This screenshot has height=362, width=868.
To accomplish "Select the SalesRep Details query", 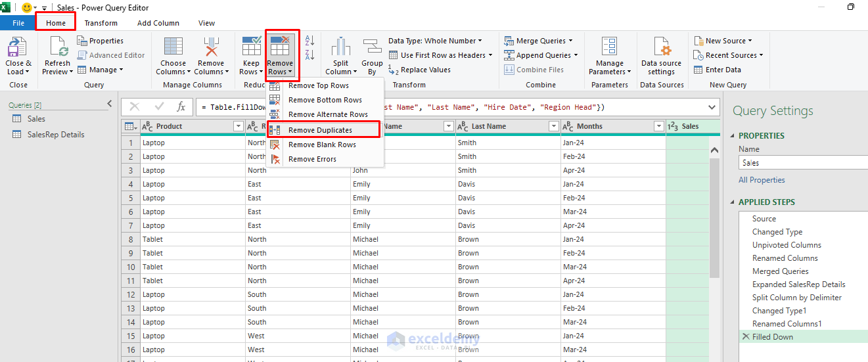I will coord(56,135).
